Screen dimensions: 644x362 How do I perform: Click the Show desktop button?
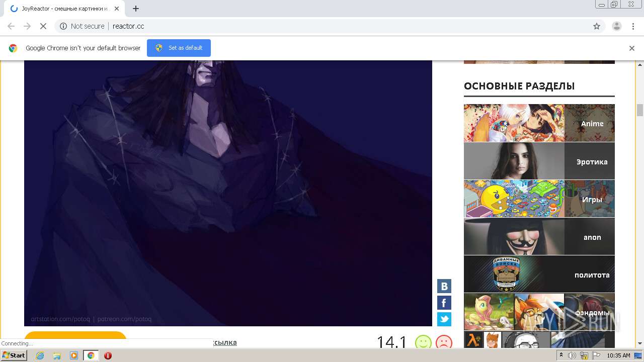click(x=638, y=355)
